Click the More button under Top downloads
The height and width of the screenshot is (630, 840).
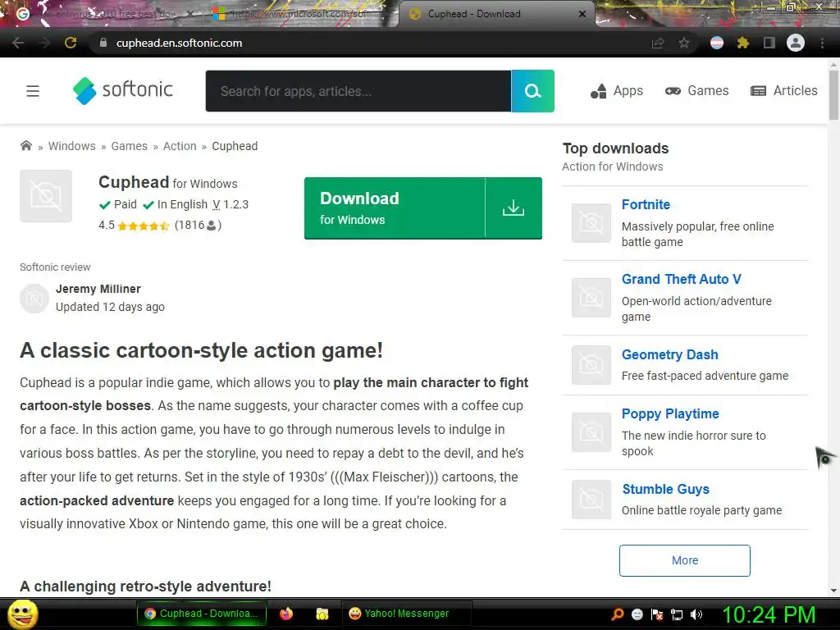click(685, 560)
